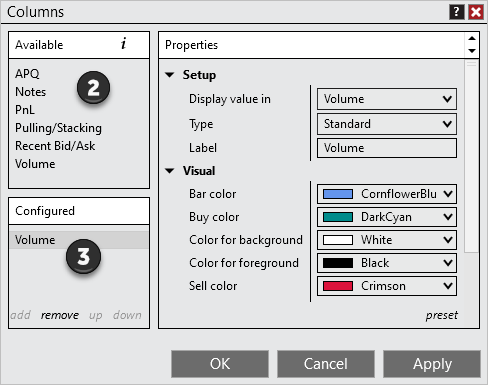
Task: Click the Apply button
Action: pos(432,364)
